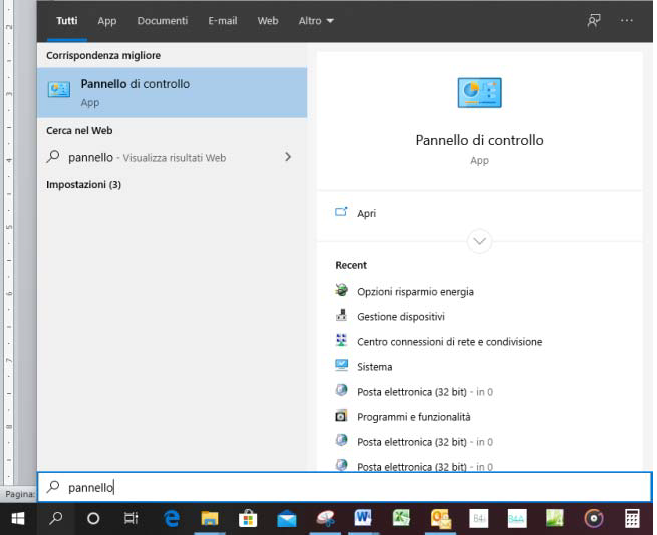Open Pannello di controllo best match result

(172, 93)
